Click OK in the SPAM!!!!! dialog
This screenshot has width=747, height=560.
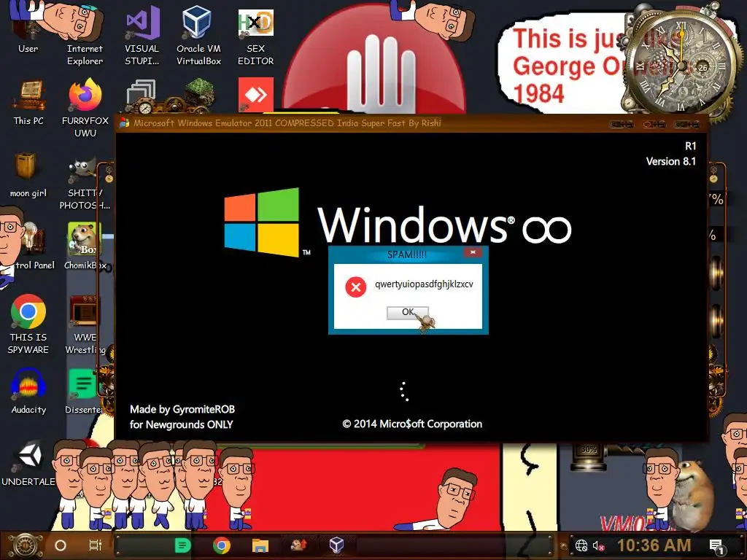click(x=407, y=312)
